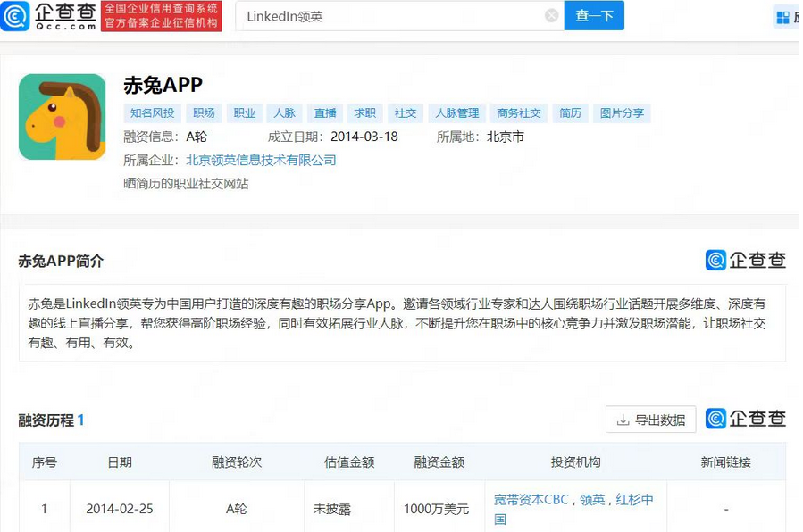This screenshot has width=803, height=532.
Task: Select the 求职 tag
Action: coord(365,113)
